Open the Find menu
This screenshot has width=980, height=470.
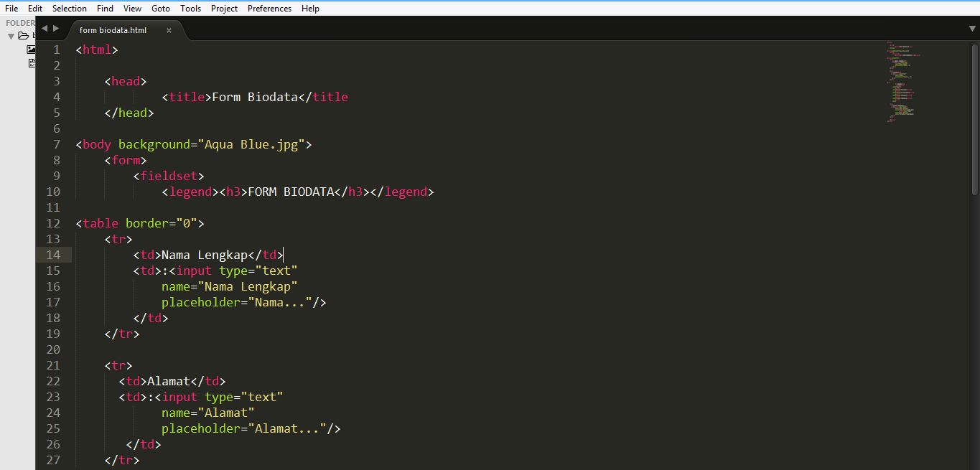[104, 8]
